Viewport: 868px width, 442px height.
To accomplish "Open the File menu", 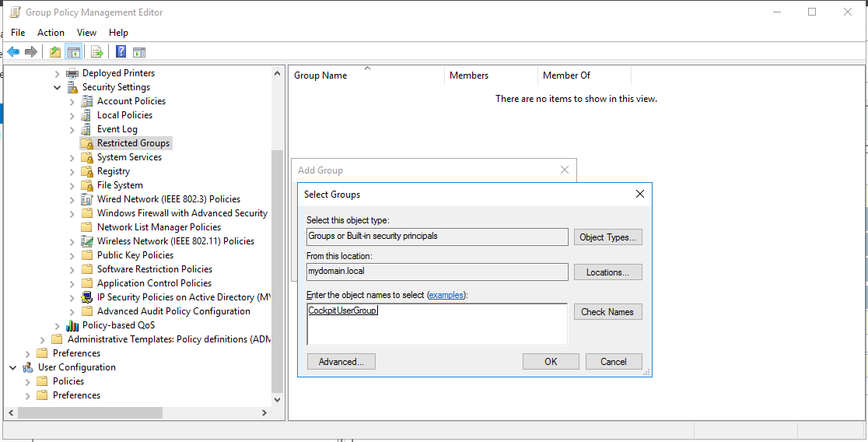I will (18, 33).
